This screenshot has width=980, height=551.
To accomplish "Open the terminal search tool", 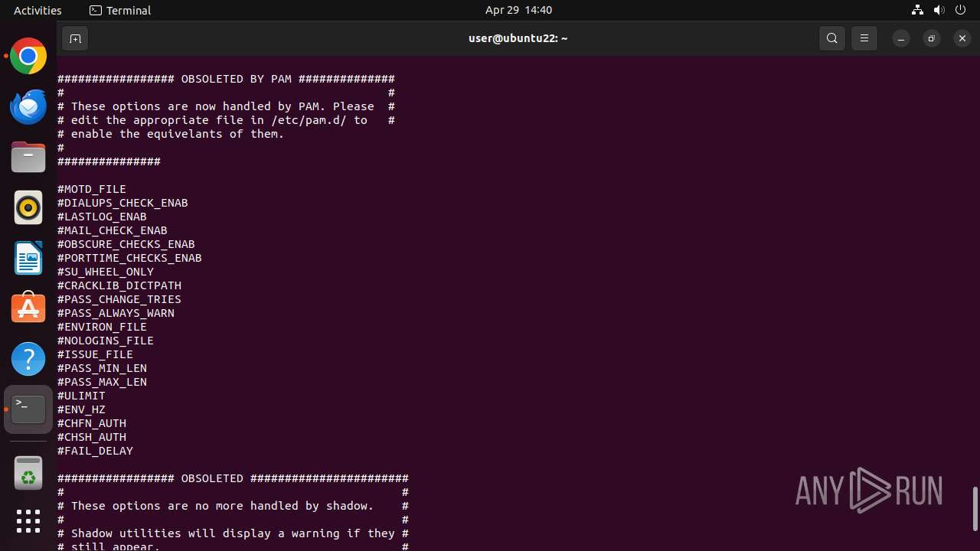I will (832, 38).
